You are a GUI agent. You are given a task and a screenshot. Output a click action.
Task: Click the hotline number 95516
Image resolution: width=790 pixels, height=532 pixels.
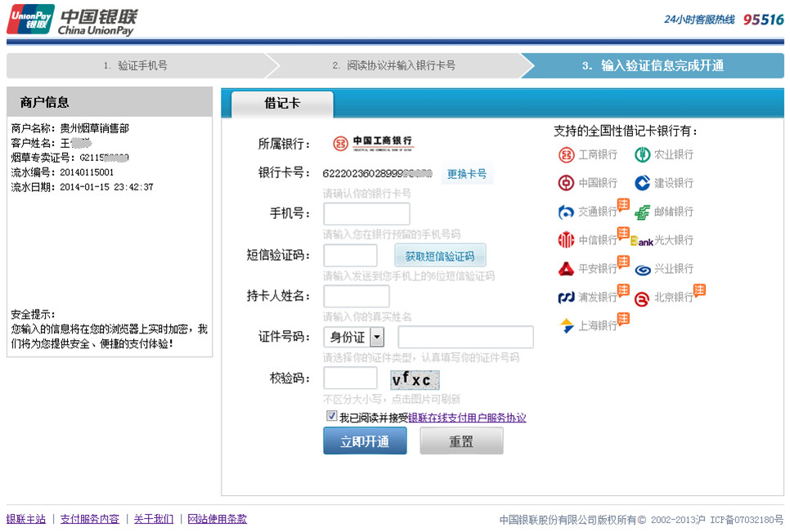(x=763, y=20)
